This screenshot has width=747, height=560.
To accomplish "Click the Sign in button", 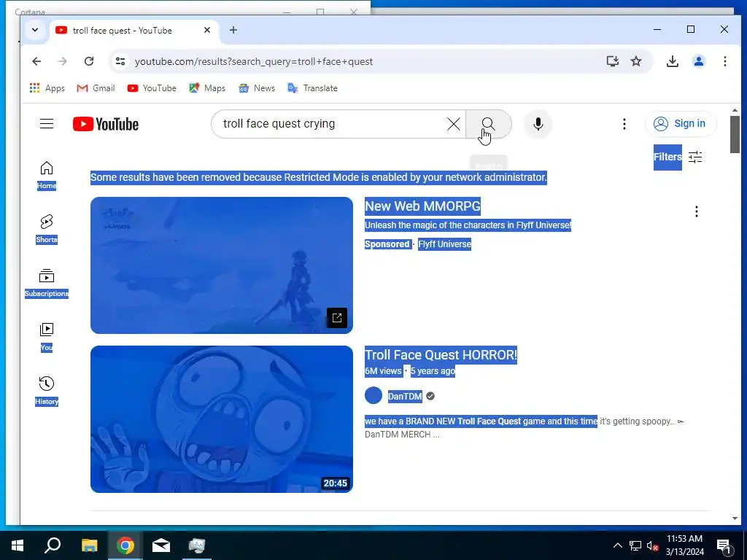I will [x=681, y=124].
